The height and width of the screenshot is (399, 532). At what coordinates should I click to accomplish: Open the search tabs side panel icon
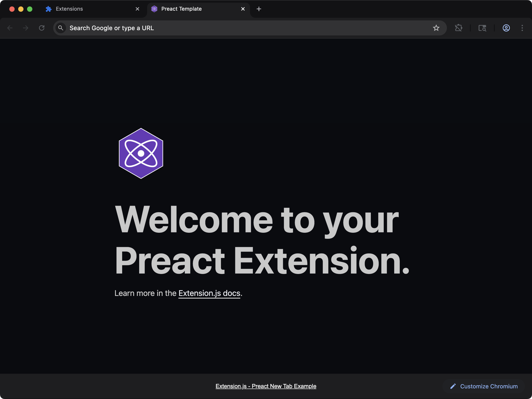(482, 28)
